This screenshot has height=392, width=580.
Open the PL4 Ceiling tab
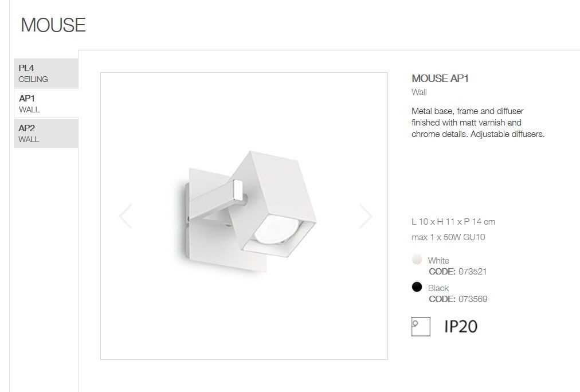point(46,73)
